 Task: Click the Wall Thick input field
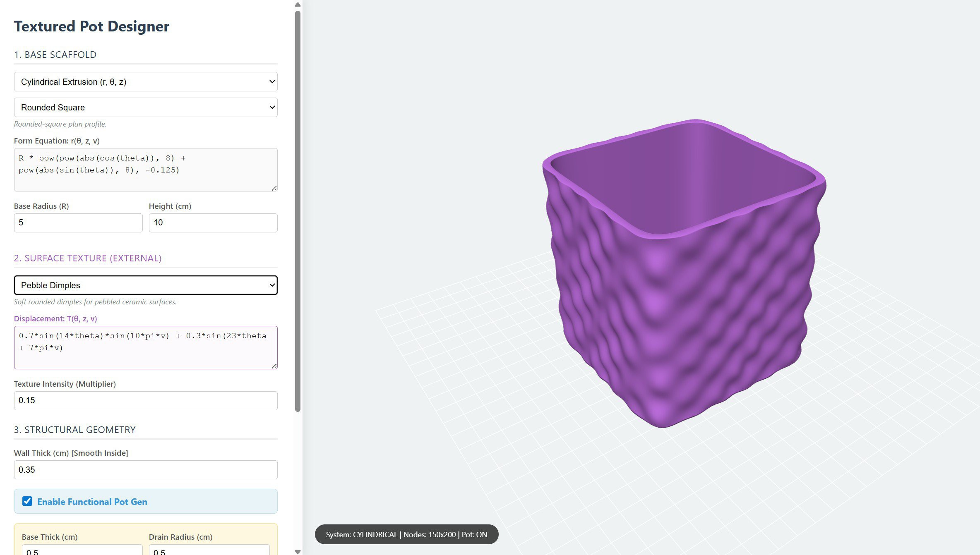point(145,470)
